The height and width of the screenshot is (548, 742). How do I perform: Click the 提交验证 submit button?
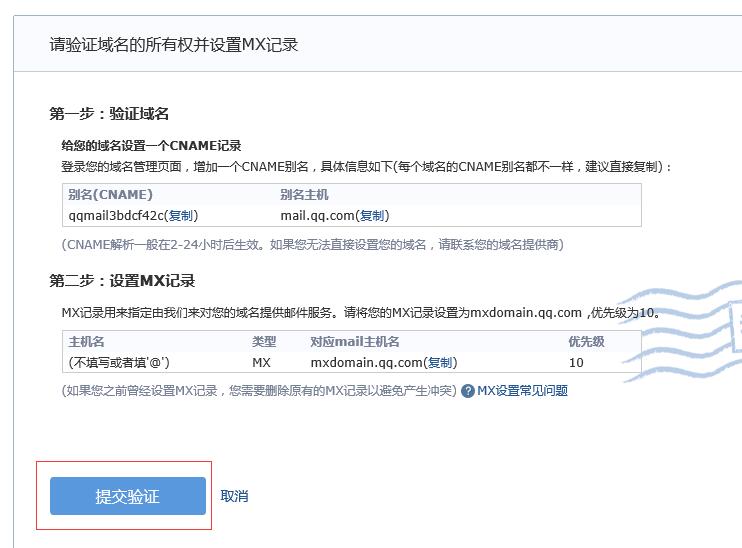(128, 495)
